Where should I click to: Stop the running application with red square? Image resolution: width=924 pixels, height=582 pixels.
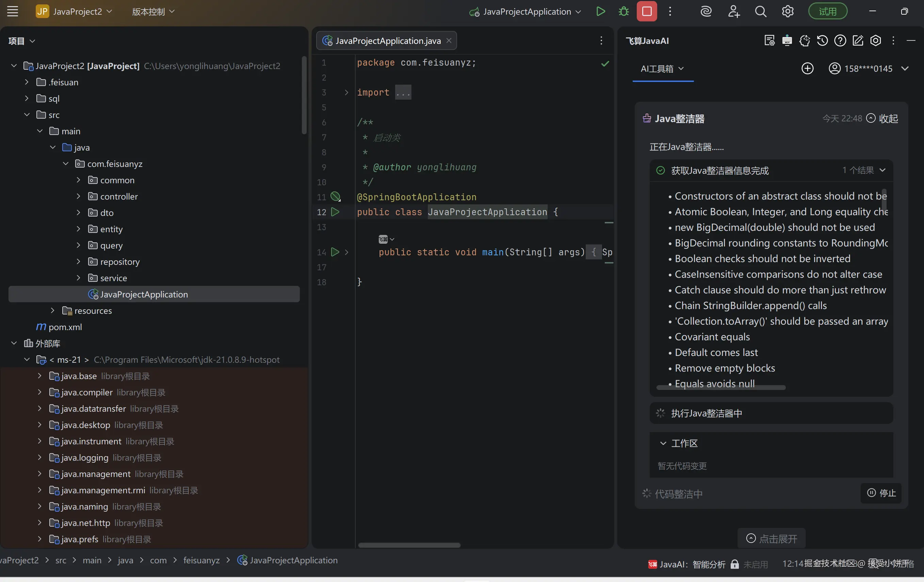point(647,12)
